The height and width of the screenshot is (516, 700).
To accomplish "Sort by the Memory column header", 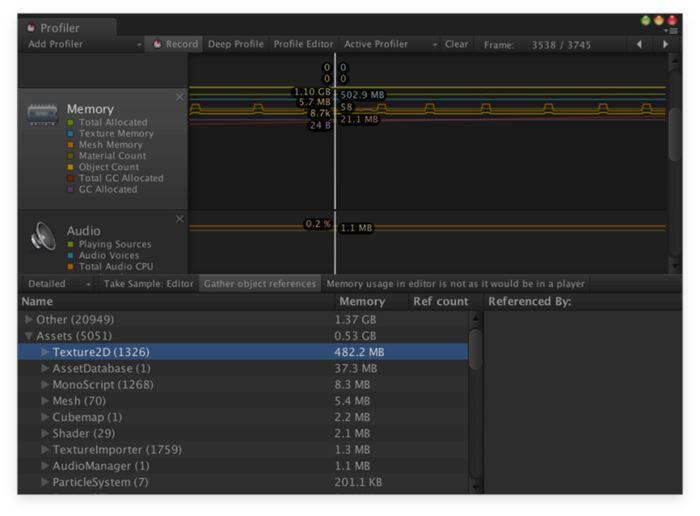I will tap(361, 301).
